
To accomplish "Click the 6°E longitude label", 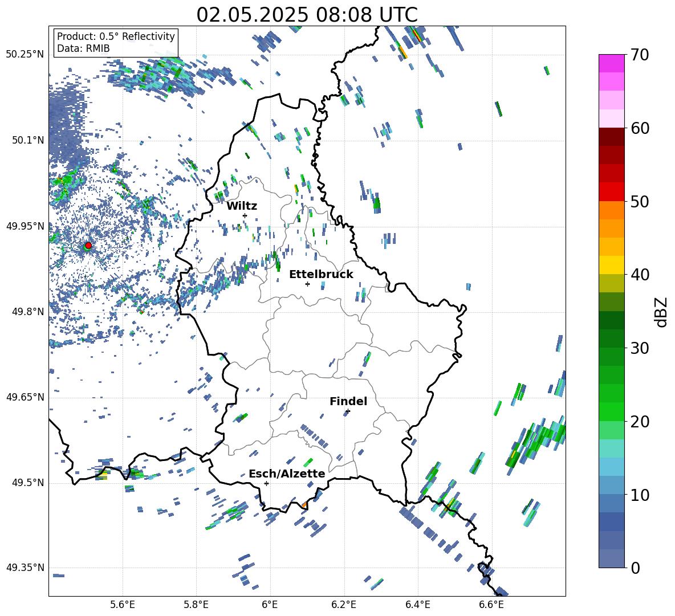I will click(x=270, y=605).
